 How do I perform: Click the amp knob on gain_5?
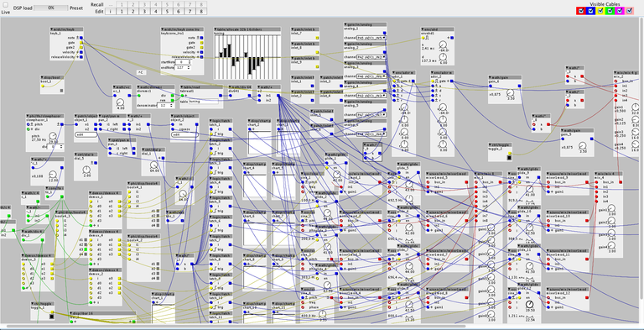[583, 146]
